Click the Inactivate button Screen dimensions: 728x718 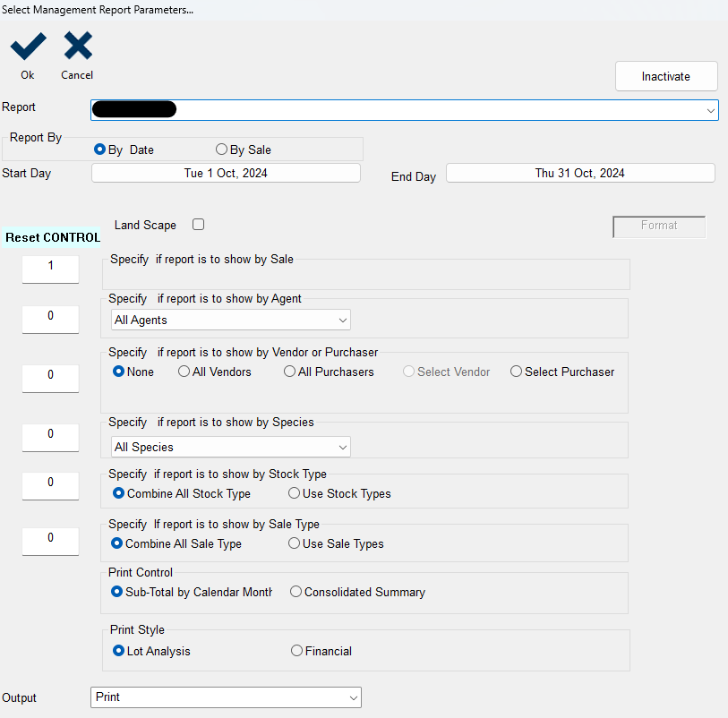pyautogui.click(x=666, y=77)
